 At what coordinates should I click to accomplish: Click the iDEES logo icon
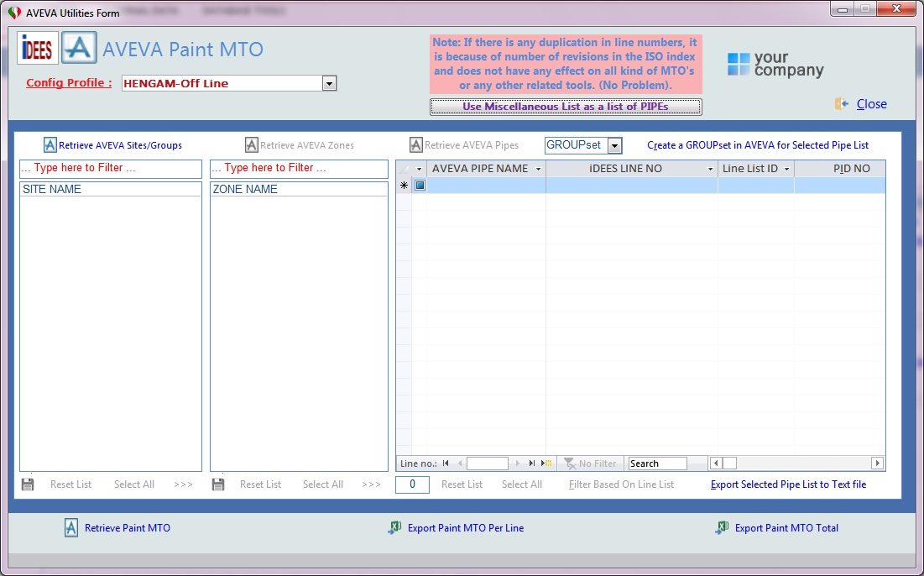38,48
